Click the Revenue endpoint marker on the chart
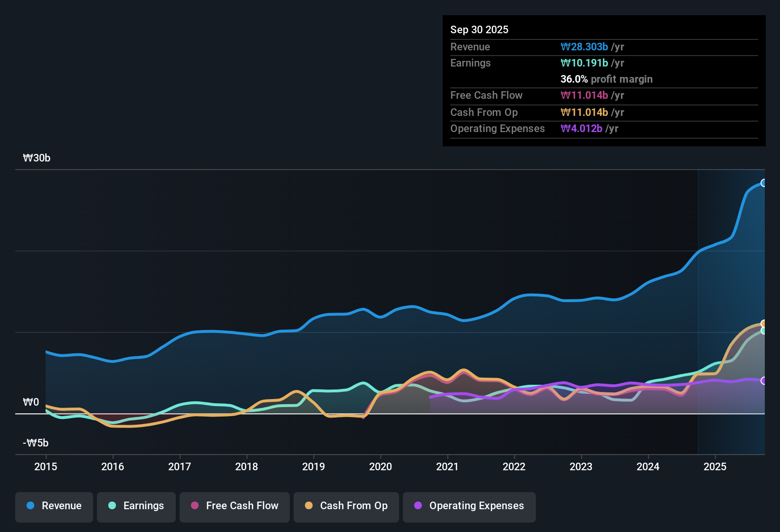The image size is (780, 532). (x=764, y=183)
